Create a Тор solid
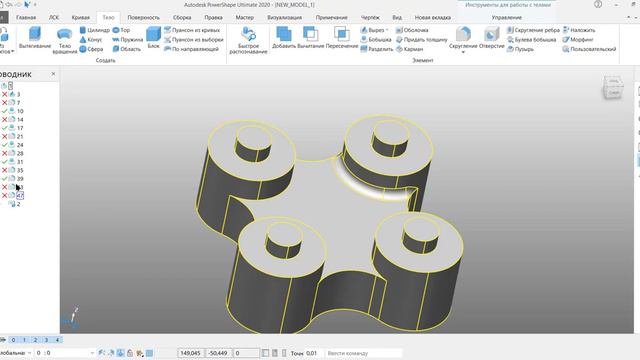The height and width of the screenshot is (360, 640). (121, 30)
